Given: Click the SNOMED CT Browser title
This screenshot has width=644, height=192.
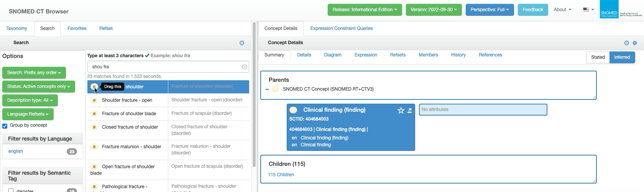Looking at the screenshot, I should point(39,12).
